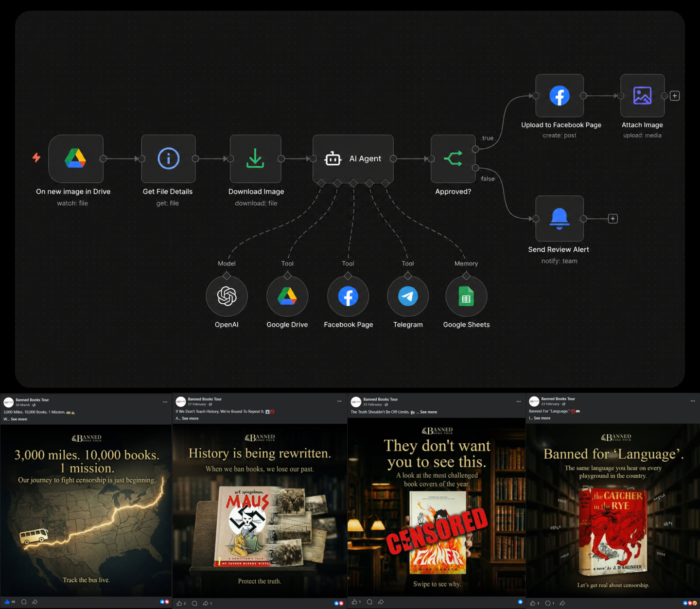The width and height of the screenshot is (700, 609).
Task: Click the 'true' branch label
Action: [x=488, y=138]
